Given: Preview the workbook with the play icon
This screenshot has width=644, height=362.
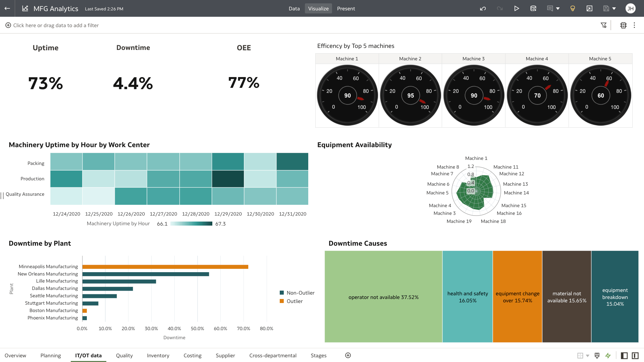Looking at the screenshot, I should (x=517, y=8).
